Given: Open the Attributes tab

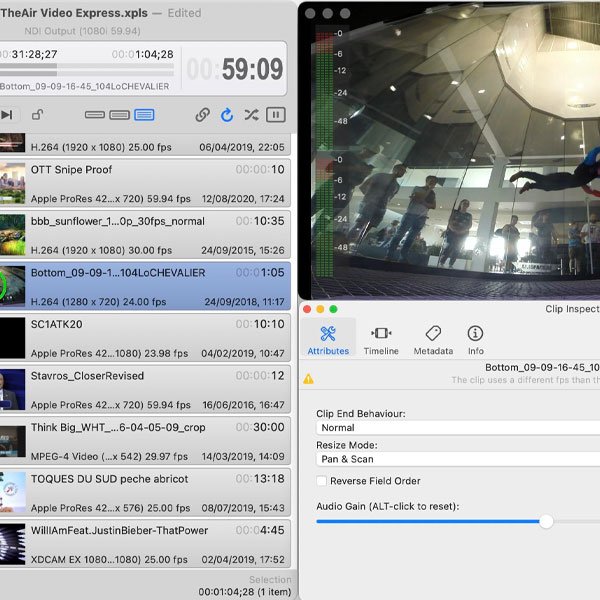Looking at the screenshot, I should [328, 340].
